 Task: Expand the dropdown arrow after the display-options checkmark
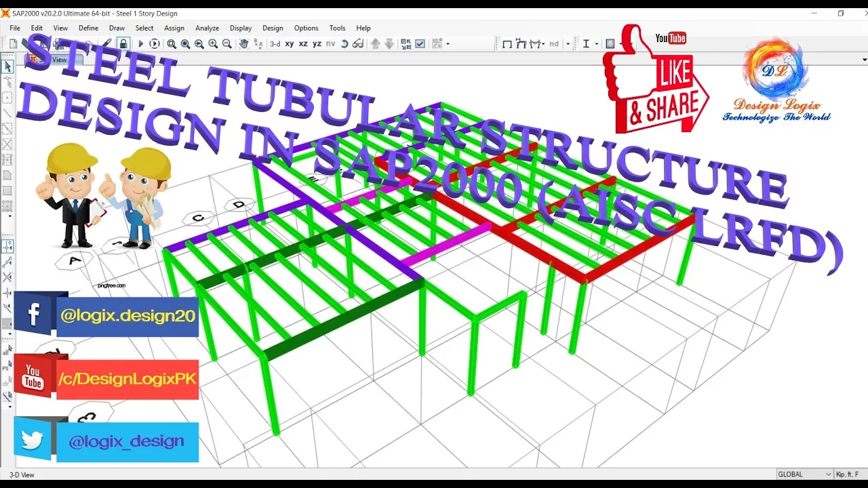coord(448,44)
